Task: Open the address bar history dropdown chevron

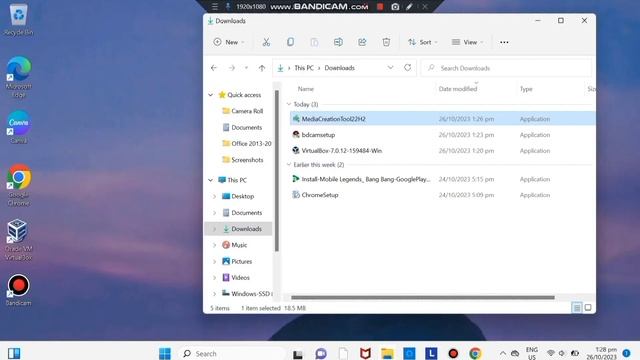Action: tap(390, 68)
